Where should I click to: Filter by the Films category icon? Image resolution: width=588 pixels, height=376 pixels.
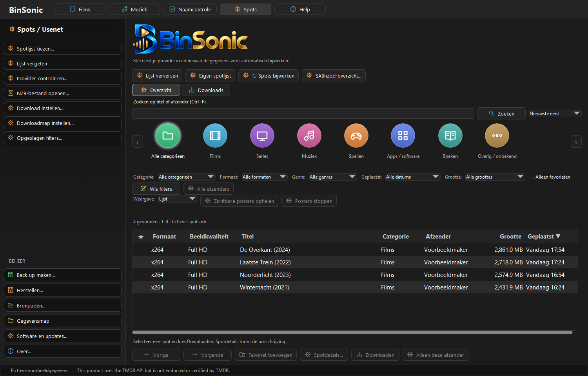pos(215,136)
